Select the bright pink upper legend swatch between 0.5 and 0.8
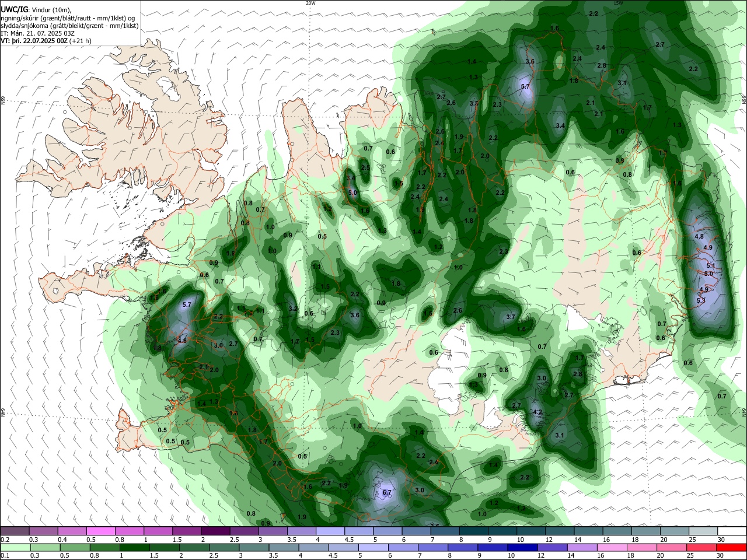The image size is (747, 560). click(x=100, y=531)
